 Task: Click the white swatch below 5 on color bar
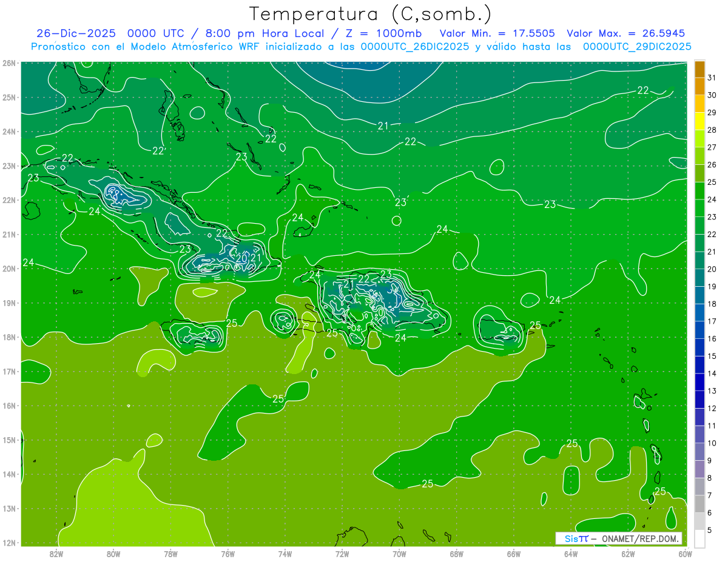(x=699, y=538)
